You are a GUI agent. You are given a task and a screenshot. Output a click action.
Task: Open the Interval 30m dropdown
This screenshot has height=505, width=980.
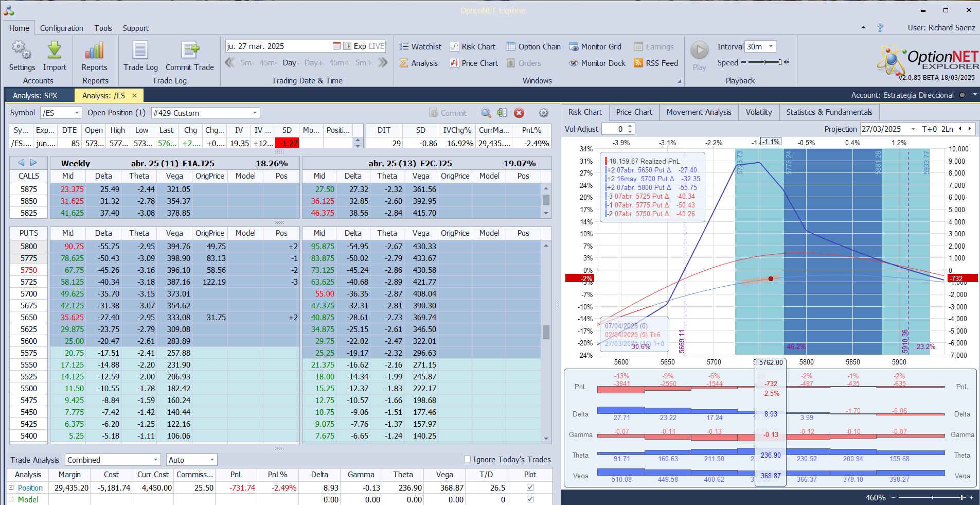(x=770, y=47)
